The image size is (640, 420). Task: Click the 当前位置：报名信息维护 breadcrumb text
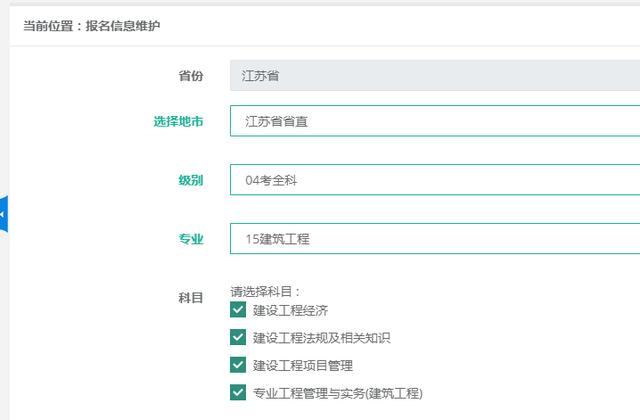click(x=91, y=26)
